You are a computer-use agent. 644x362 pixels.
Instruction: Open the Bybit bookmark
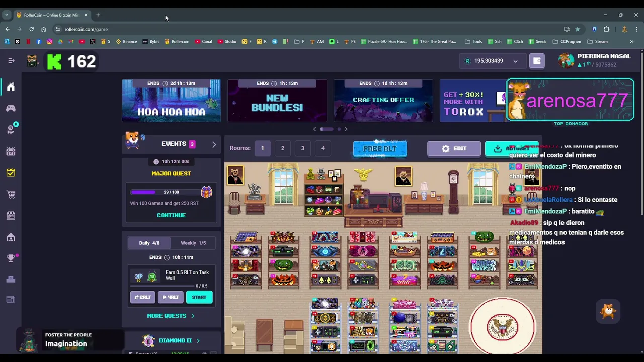coord(151,42)
